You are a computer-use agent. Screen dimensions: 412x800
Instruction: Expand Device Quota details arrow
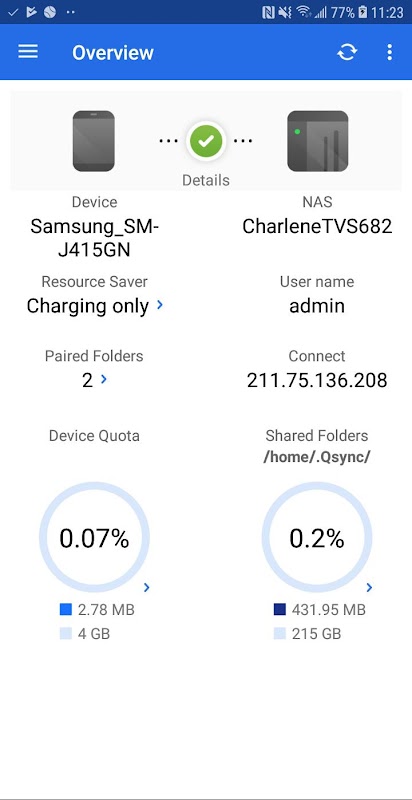pos(147,588)
